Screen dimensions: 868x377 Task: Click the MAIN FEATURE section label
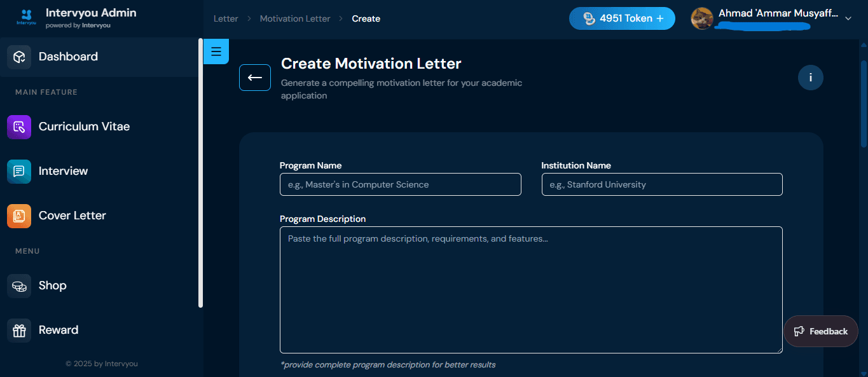coord(46,92)
